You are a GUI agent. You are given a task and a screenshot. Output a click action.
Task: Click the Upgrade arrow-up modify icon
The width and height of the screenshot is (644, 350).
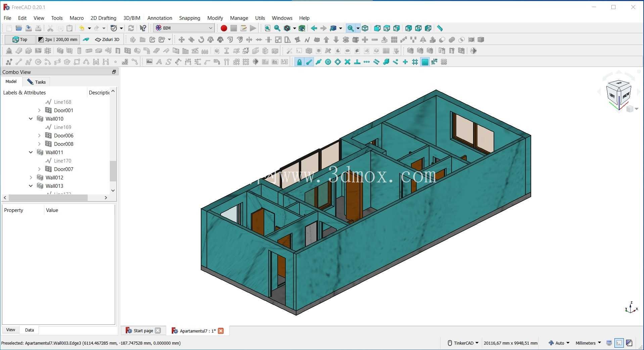(x=326, y=40)
